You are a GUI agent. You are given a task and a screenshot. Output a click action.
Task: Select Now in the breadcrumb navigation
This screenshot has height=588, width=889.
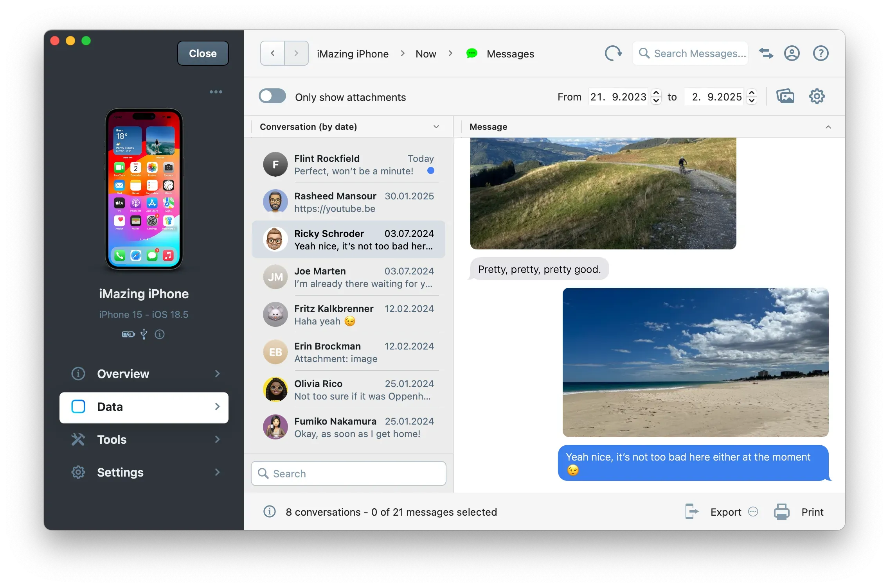coord(426,54)
